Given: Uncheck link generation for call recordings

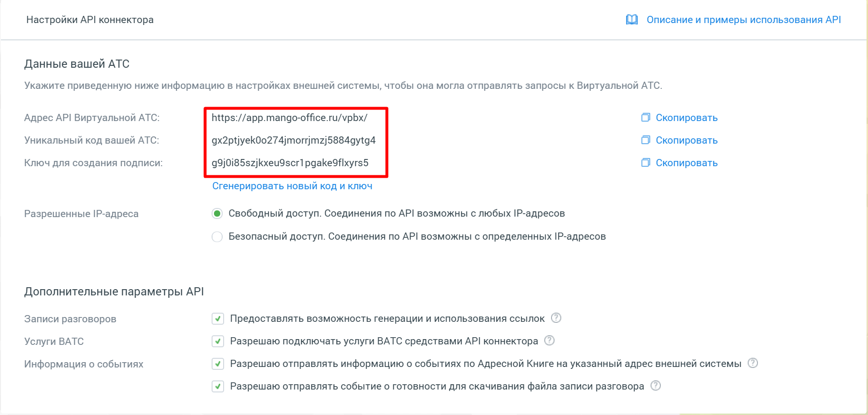Looking at the screenshot, I should [218, 318].
